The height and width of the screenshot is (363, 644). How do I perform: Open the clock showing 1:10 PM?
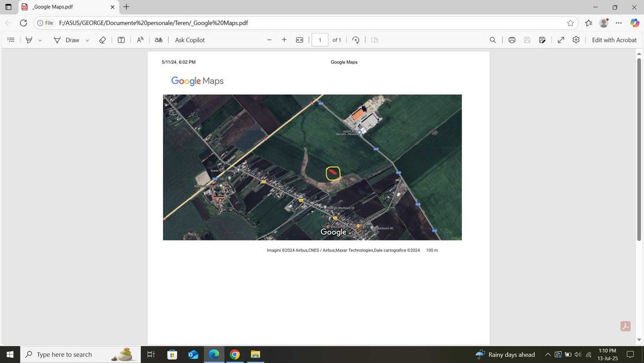click(x=607, y=355)
